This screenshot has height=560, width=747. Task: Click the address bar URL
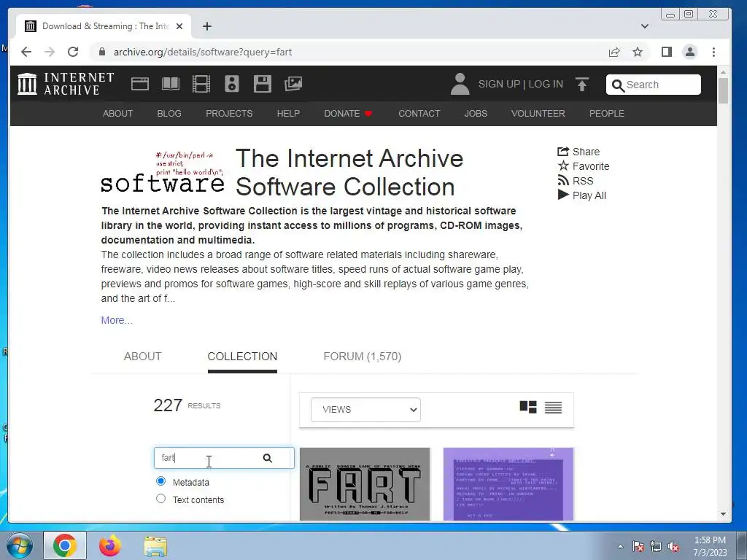point(203,52)
